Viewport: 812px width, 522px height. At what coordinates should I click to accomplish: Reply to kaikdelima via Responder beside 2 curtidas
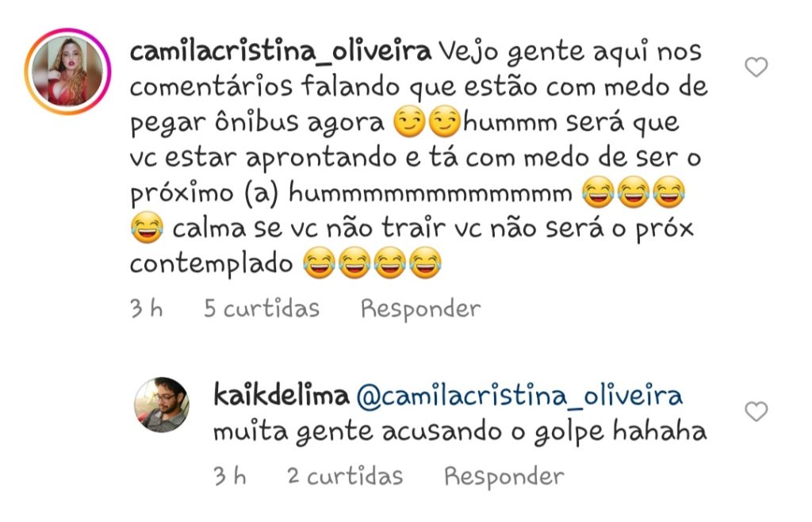(x=504, y=477)
